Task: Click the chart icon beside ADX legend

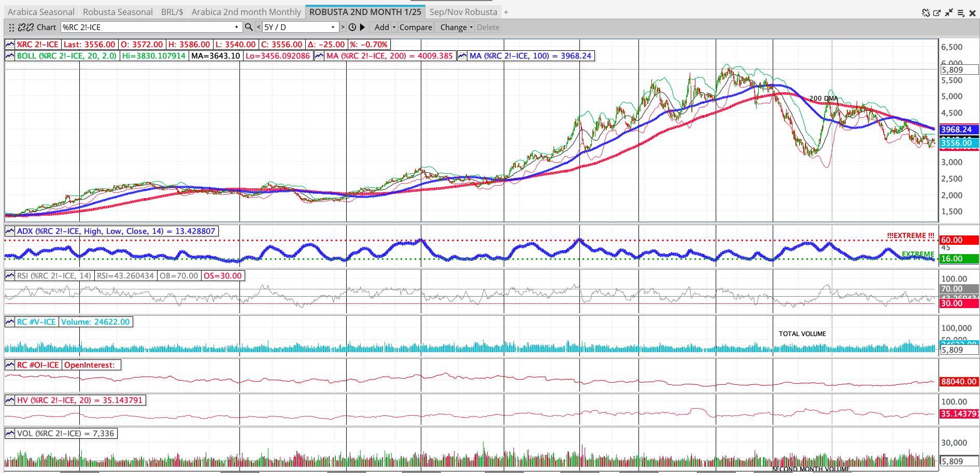Action: pyautogui.click(x=10, y=231)
